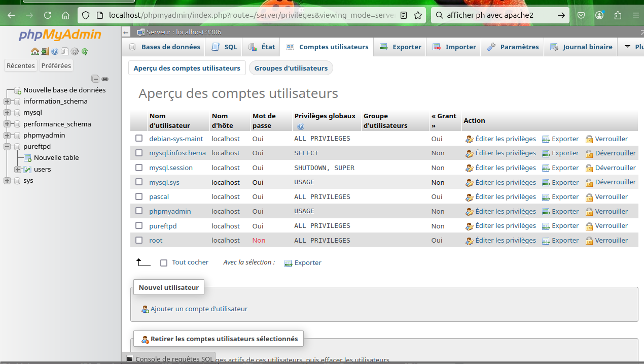Viewport: 644px width, 364px height.
Task: Click the Nouvelle base de données item
Action: coord(64,90)
